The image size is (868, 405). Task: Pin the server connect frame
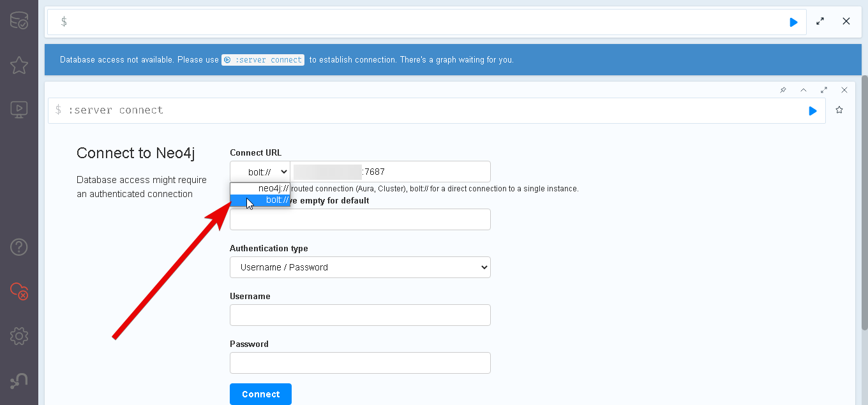pyautogui.click(x=783, y=90)
